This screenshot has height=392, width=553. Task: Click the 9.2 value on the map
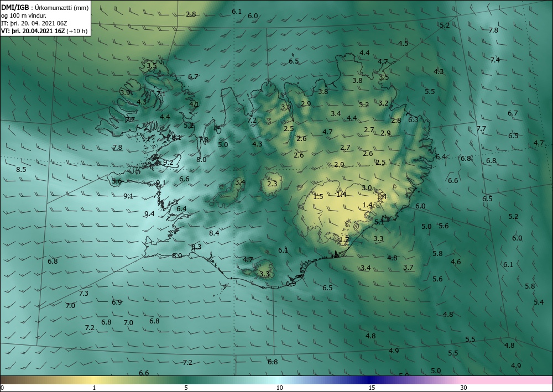tap(168, 163)
